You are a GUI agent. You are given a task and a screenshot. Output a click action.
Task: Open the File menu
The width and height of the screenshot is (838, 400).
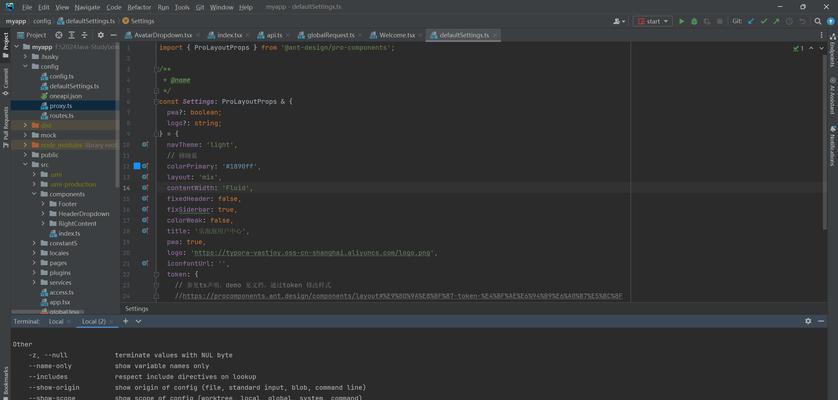[27, 7]
